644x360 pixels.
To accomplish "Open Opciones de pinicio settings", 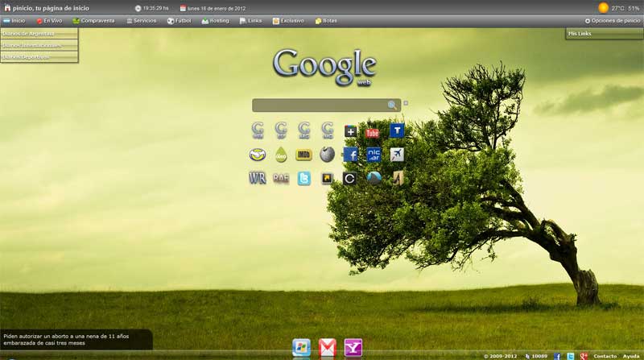I will coord(613,20).
